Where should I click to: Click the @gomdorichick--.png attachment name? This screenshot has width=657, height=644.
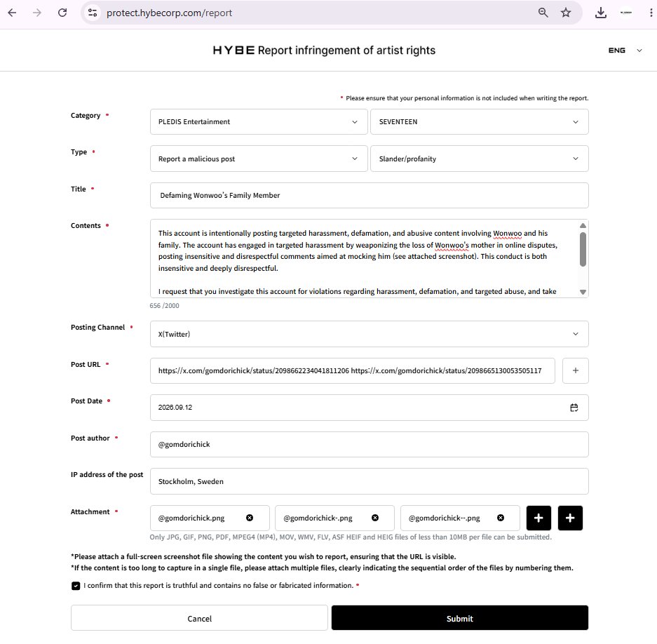click(444, 518)
